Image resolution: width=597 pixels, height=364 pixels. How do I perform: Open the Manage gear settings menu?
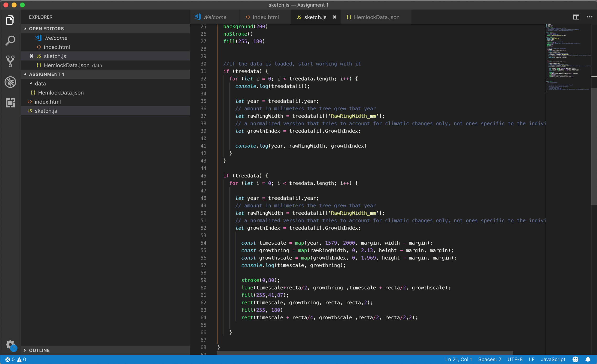(10, 344)
